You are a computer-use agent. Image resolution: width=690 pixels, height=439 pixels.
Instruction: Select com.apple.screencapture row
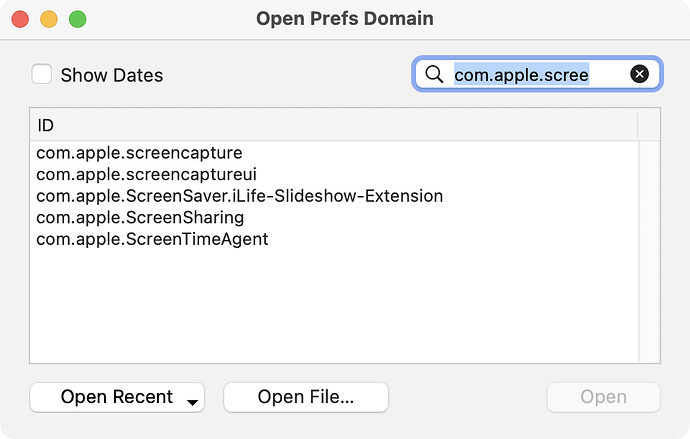point(334,153)
